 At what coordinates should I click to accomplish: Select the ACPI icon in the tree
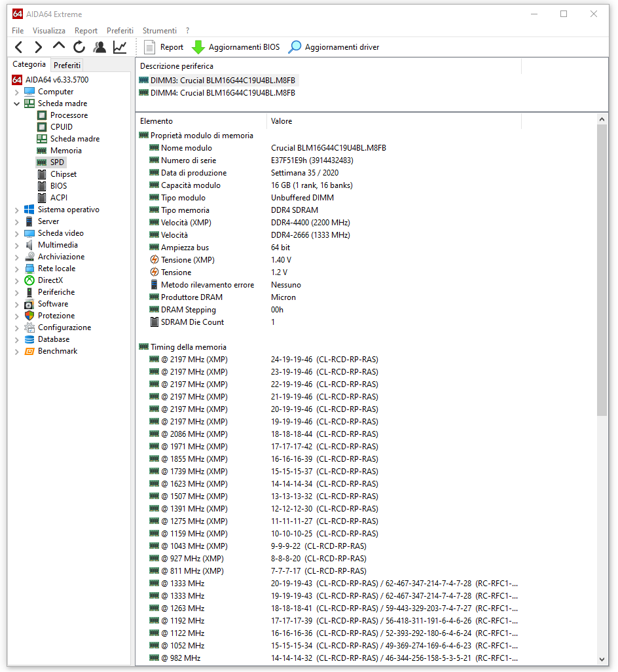[x=41, y=198]
